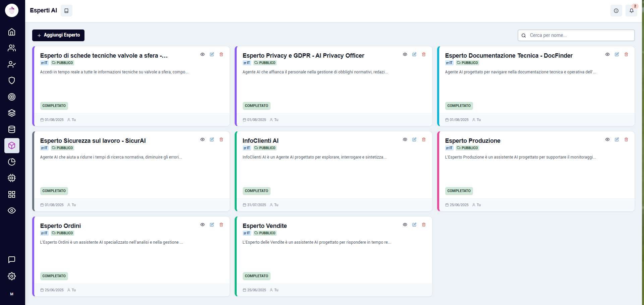Open the users section from the sidebar

pos(12,48)
